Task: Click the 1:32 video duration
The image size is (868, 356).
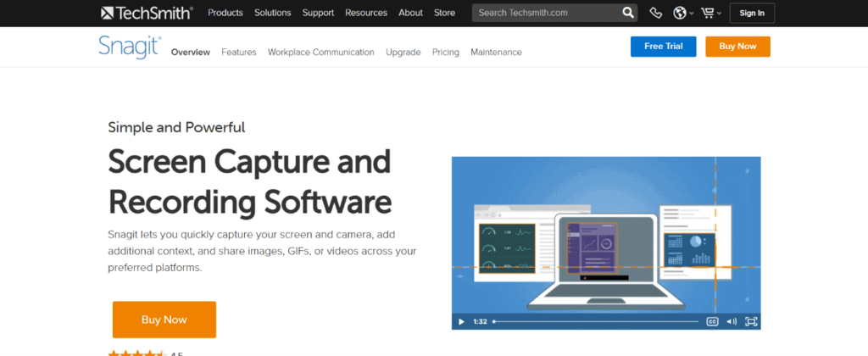Action: click(x=480, y=321)
